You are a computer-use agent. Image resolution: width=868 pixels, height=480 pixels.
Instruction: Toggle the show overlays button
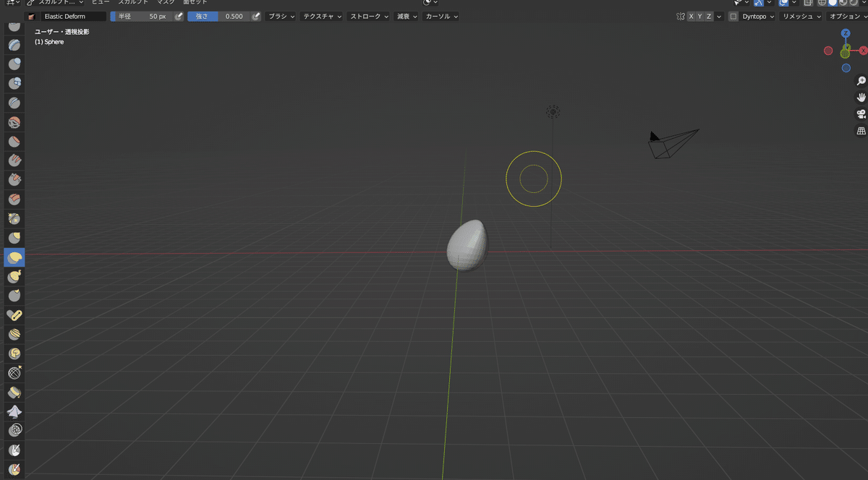pyautogui.click(x=783, y=3)
